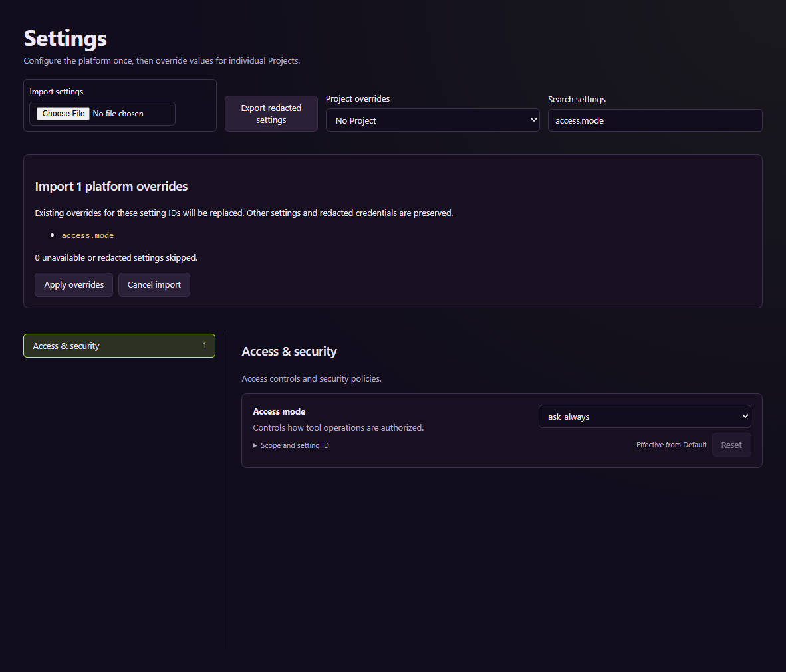Click the Choose File button
786x672 pixels.
(63, 114)
